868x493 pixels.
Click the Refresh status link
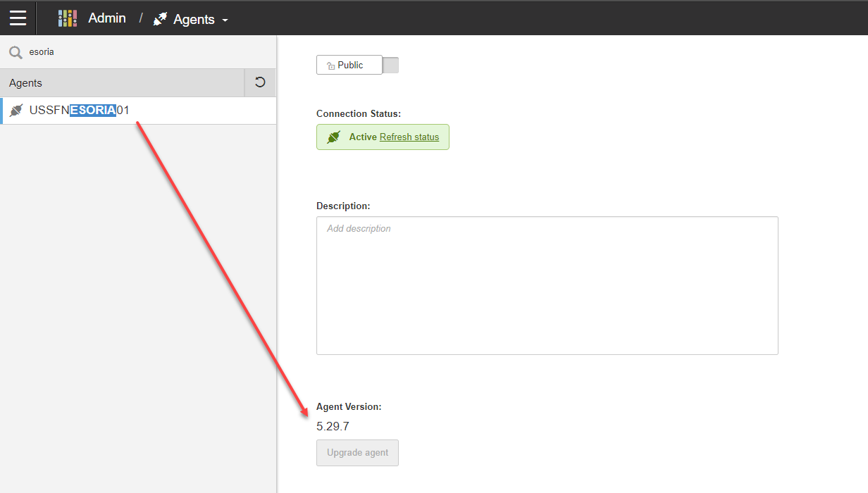(x=409, y=137)
